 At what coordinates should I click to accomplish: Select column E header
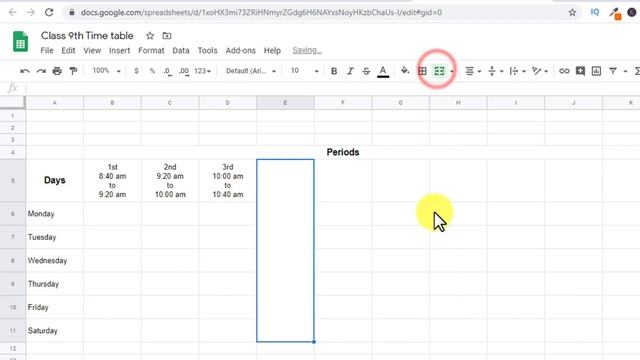[x=285, y=103]
